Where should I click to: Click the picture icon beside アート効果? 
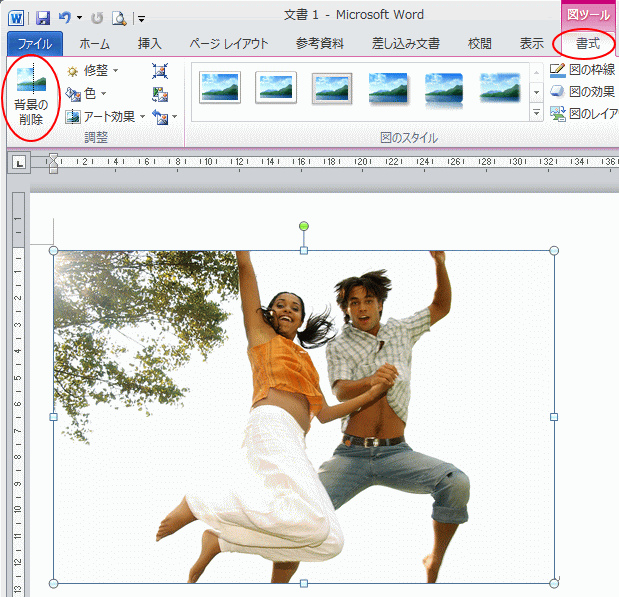click(73, 117)
